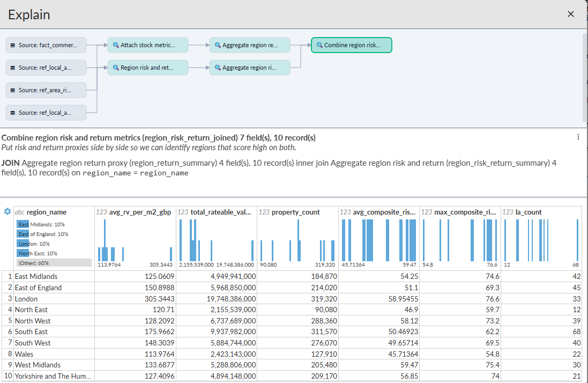
Task: Click the value 58.95455 cell
Action: point(379,299)
